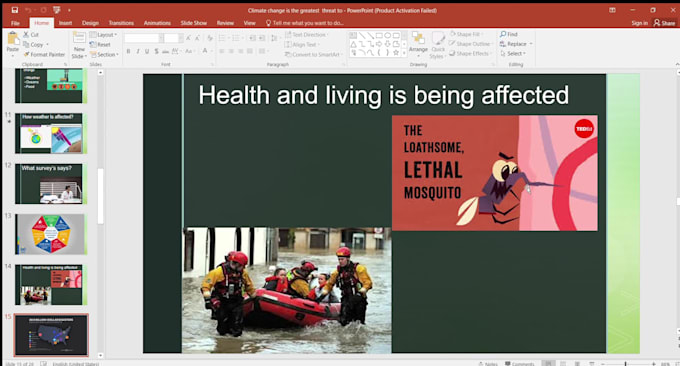Click the Share button
Screen dimensions: 680x366
[x=664, y=23]
